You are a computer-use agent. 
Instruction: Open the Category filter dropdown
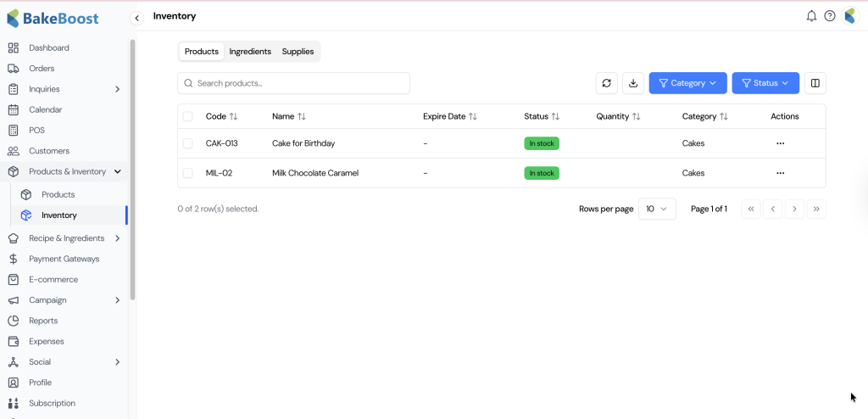[687, 83]
